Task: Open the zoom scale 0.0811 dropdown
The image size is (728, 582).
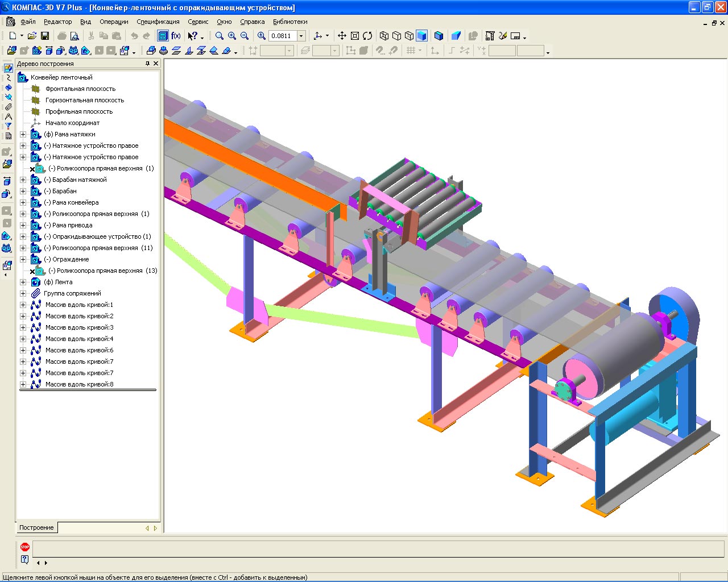Action: point(301,36)
